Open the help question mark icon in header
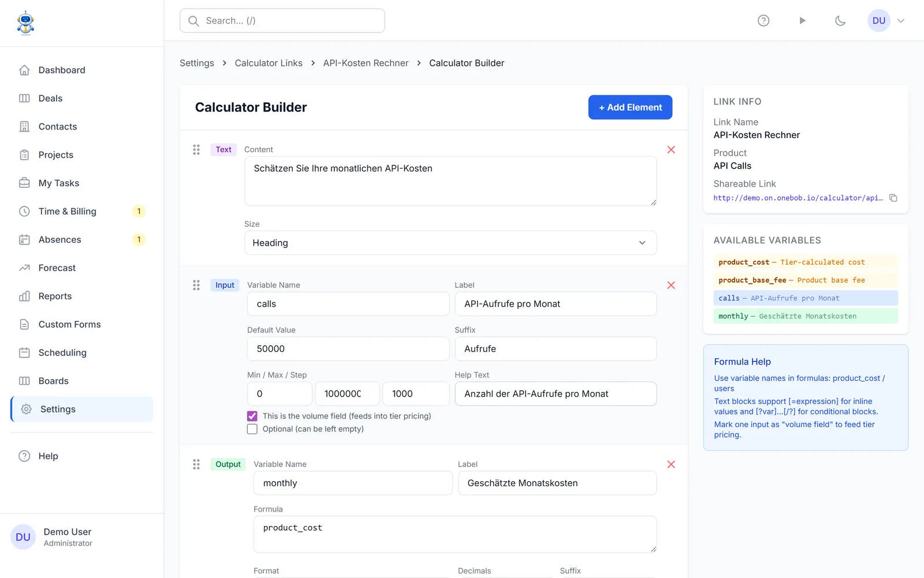 [763, 21]
